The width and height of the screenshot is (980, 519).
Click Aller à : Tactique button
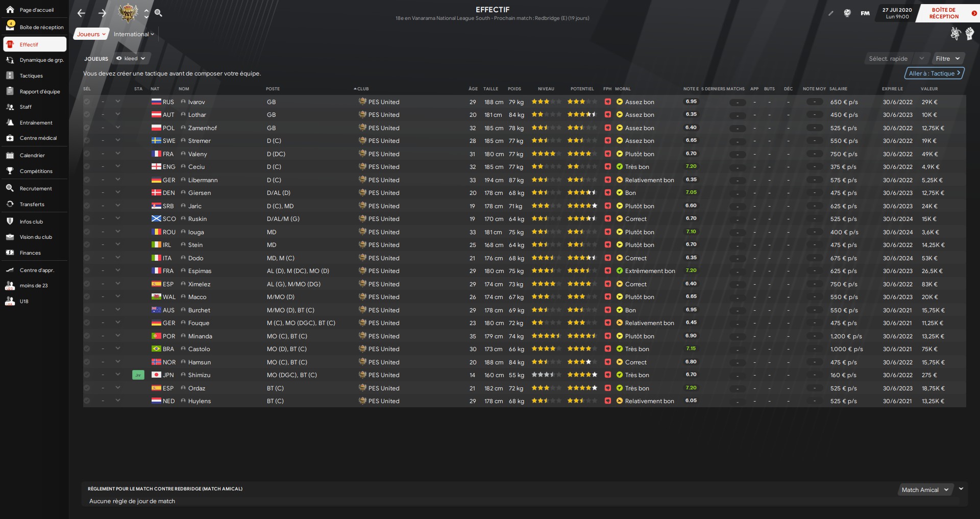[x=934, y=73]
